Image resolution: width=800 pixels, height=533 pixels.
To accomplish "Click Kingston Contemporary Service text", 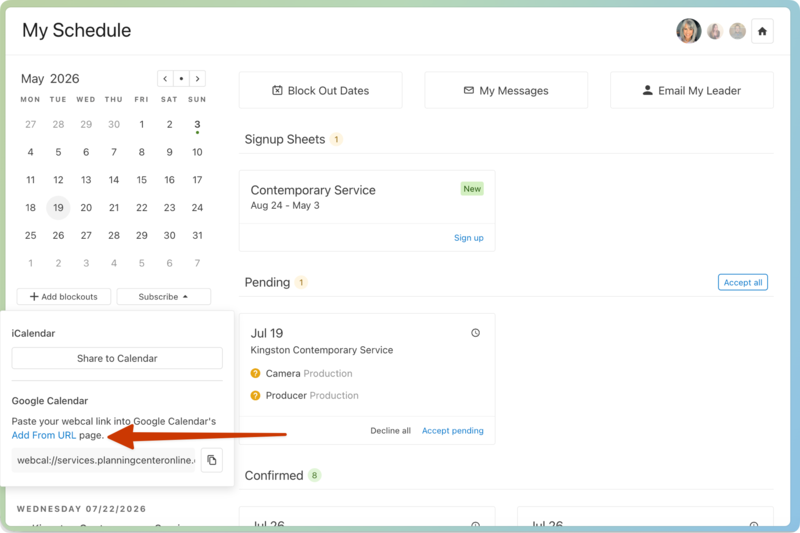I will pyautogui.click(x=321, y=350).
